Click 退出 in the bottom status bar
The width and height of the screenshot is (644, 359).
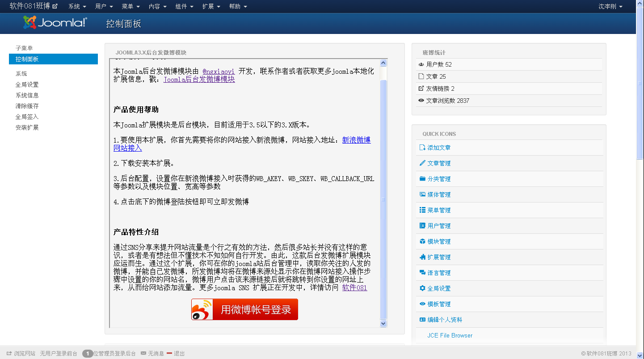click(179, 353)
